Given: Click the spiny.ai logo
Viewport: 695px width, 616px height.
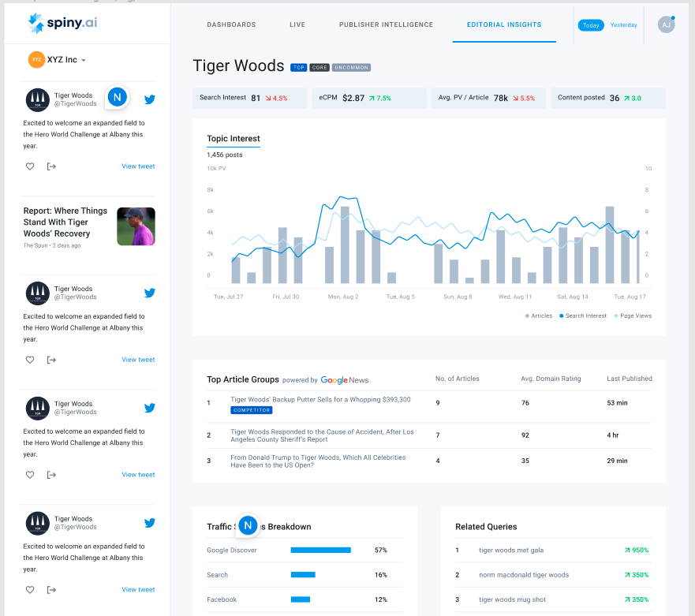Looking at the screenshot, I should click(62, 23).
